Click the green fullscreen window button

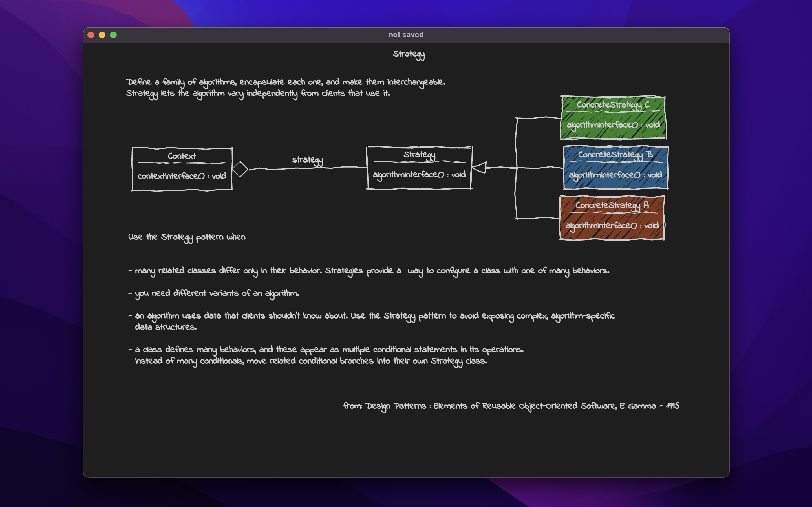pyautogui.click(x=113, y=35)
